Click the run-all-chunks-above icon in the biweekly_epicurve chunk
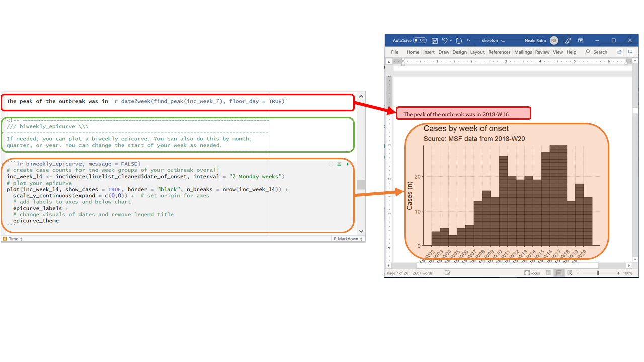 pyautogui.click(x=339, y=164)
